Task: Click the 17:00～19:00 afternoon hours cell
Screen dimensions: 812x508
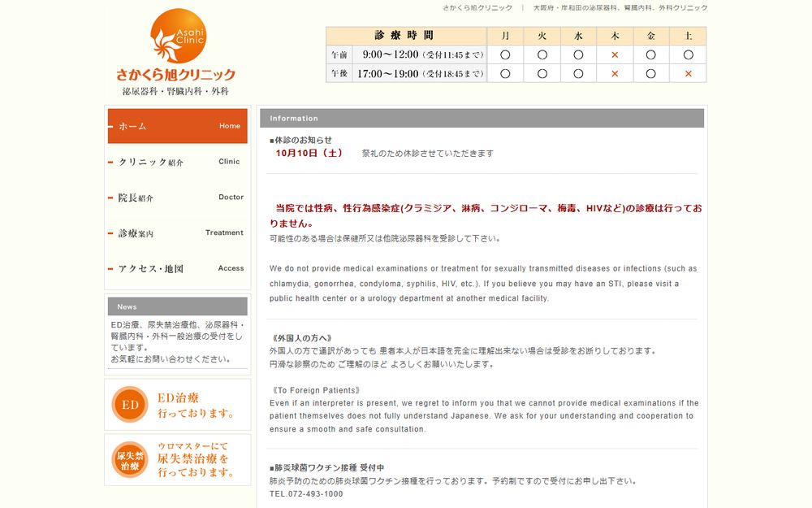Action: pyautogui.click(x=420, y=74)
